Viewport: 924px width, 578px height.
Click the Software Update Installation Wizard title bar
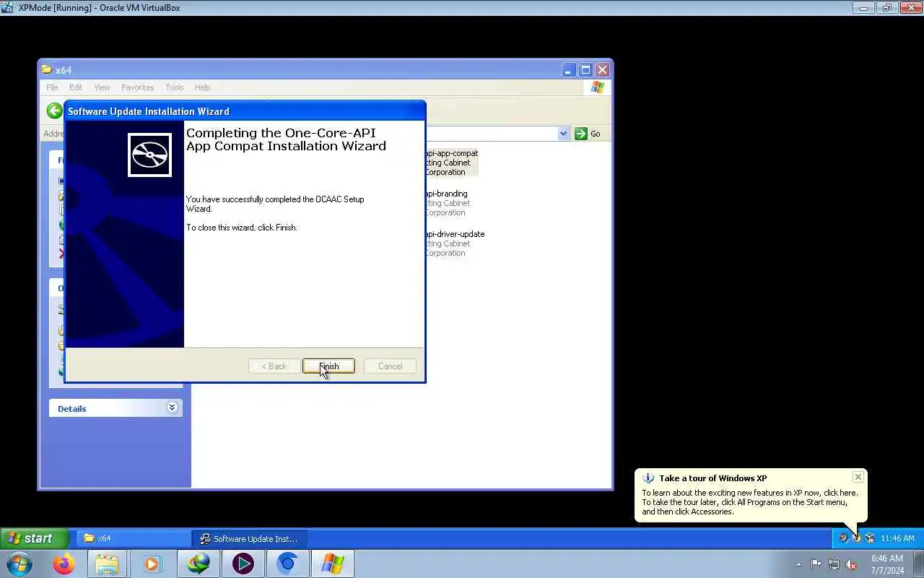(245, 111)
